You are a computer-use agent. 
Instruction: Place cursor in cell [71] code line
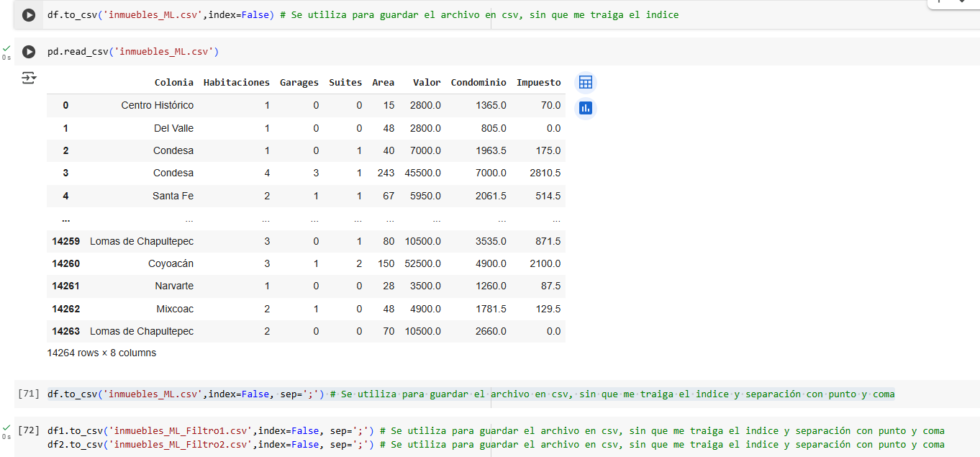471,394
